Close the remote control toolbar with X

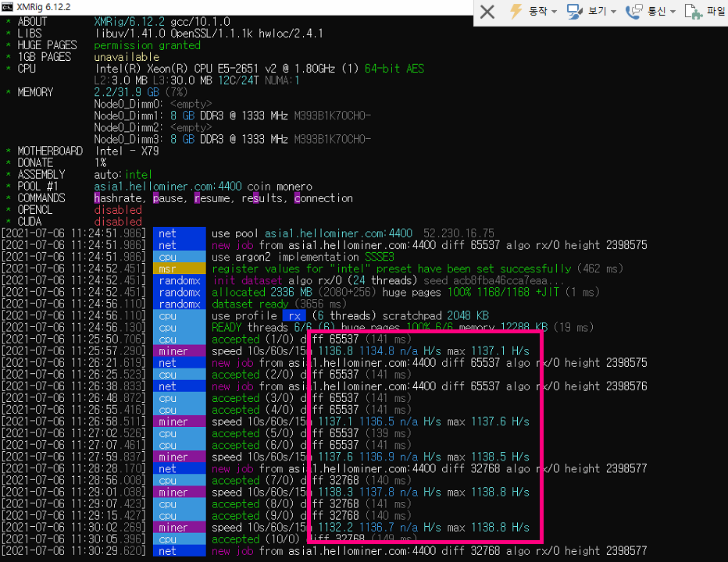(487, 11)
